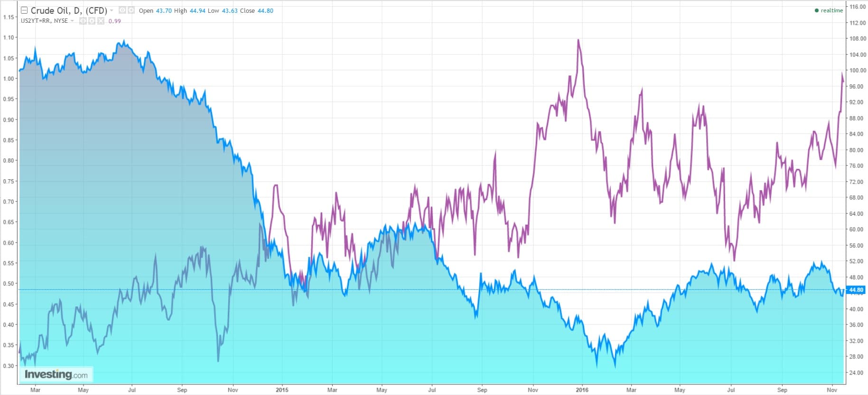Click the Close value 44.80 in header
The height and width of the screenshot is (395, 868).
(265, 10)
